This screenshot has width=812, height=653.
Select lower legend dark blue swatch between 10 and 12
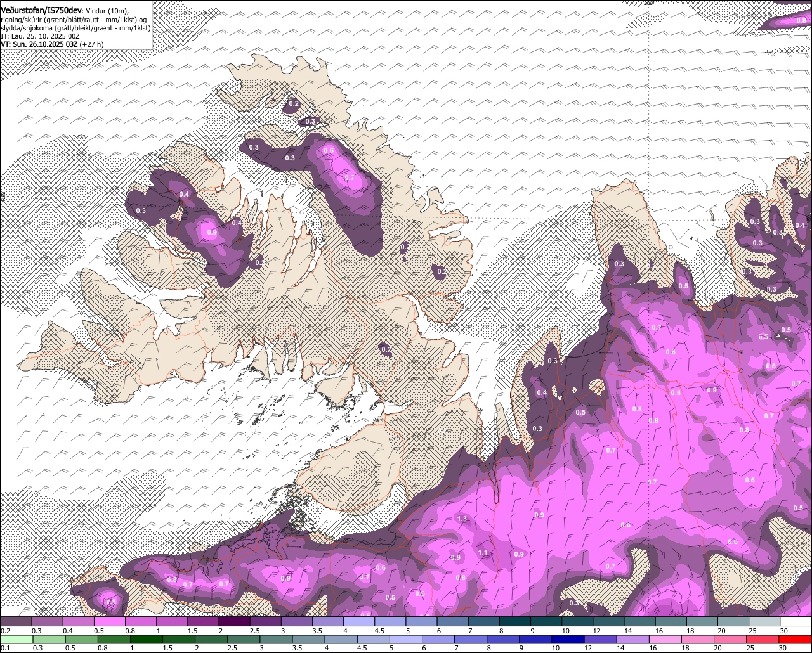coord(568,640)
